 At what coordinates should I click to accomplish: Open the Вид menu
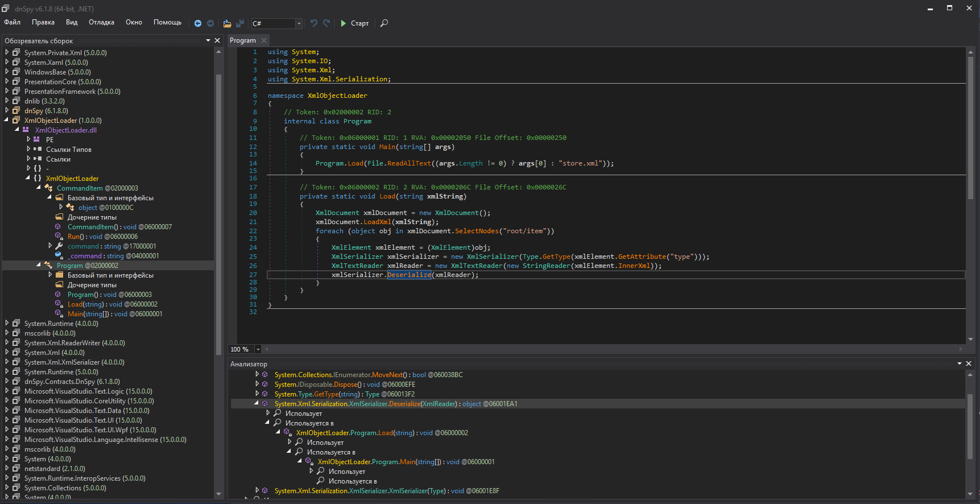pyautogui.click(x=72, y=22)
